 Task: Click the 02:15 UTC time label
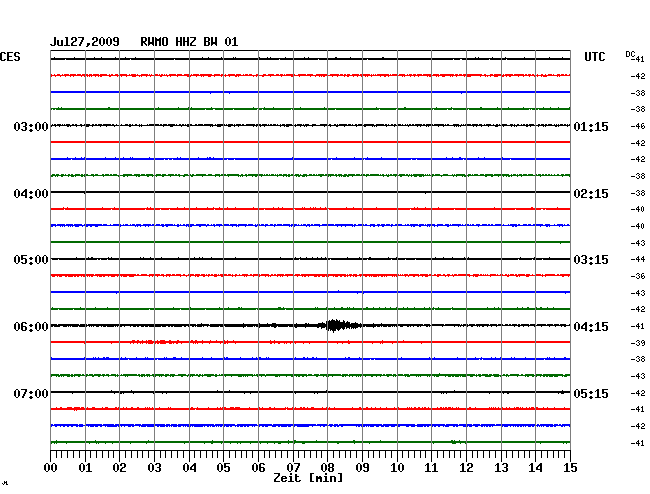[x=591, y=194]
